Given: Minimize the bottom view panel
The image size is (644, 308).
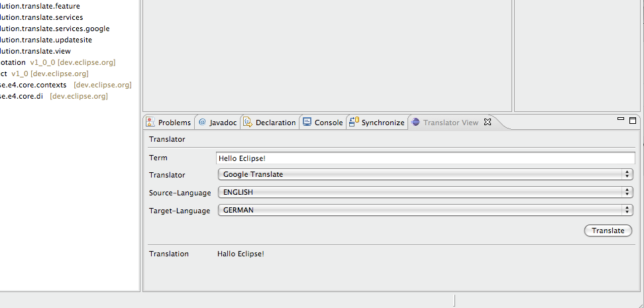Looking at the screenshot, I should pyautogui.click(x=621, y=119).
